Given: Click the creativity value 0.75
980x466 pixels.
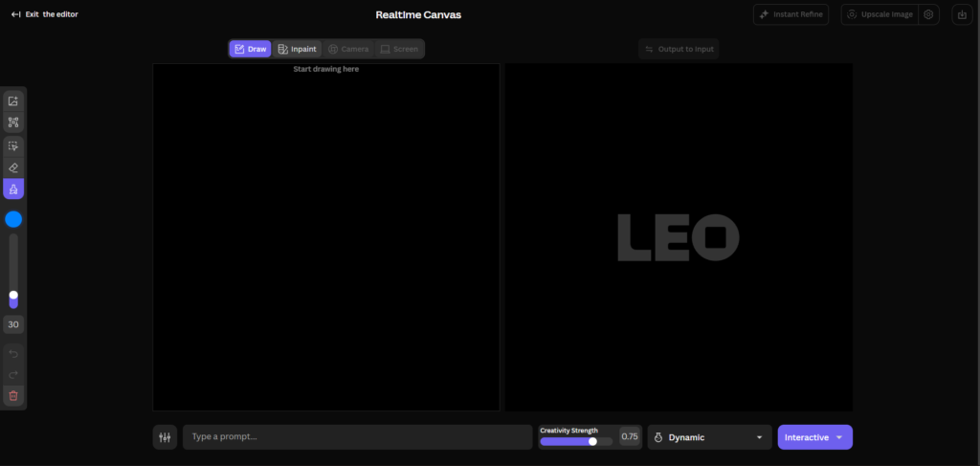Looking at the screenshot, I should 630,436.
